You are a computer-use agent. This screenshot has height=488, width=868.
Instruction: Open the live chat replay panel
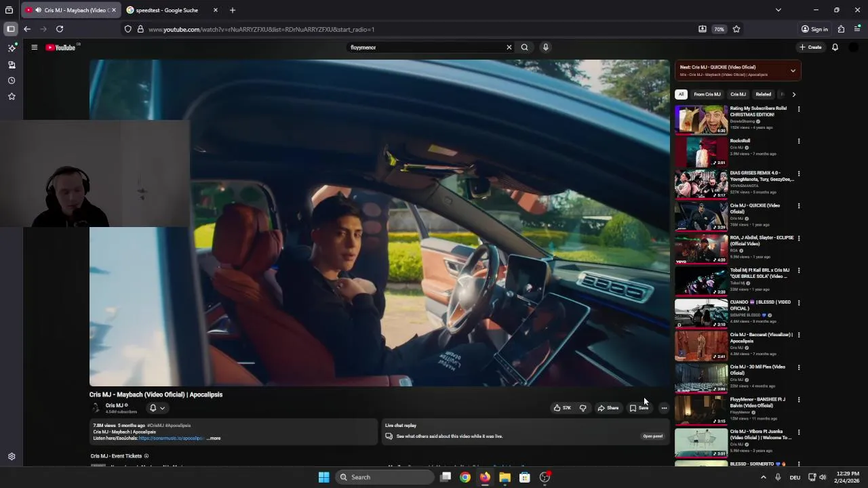click(652, 436)
